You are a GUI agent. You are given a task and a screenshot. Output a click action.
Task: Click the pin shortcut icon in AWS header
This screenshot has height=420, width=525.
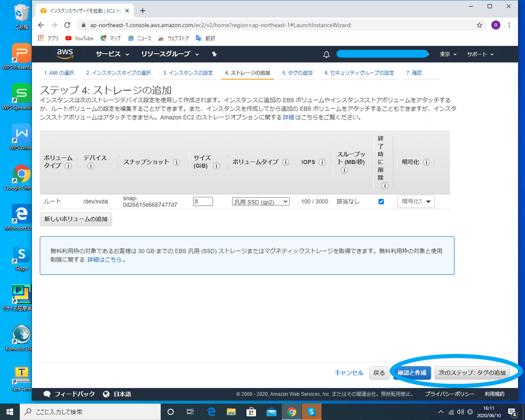click(x=214, y=54)
